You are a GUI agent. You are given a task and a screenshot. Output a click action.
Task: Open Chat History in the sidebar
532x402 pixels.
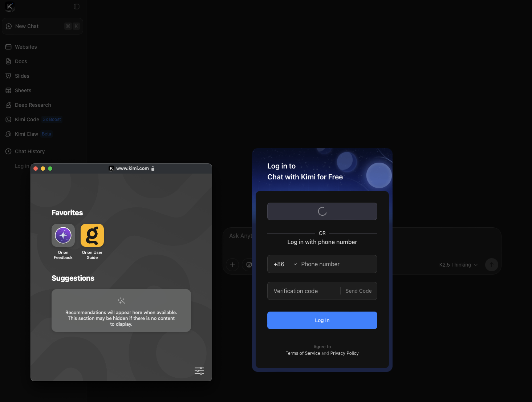click(x=42, y=151)
